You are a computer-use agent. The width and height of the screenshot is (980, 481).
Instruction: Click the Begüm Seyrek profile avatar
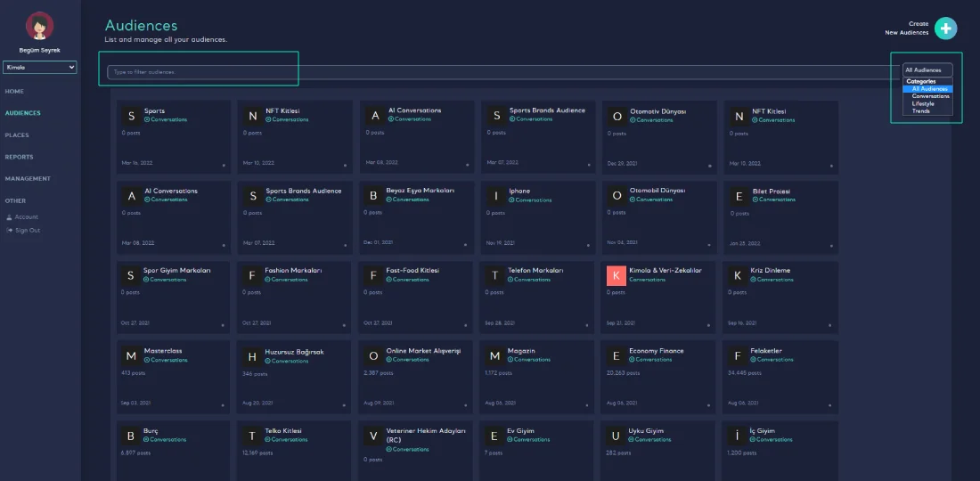coord(39,27)
